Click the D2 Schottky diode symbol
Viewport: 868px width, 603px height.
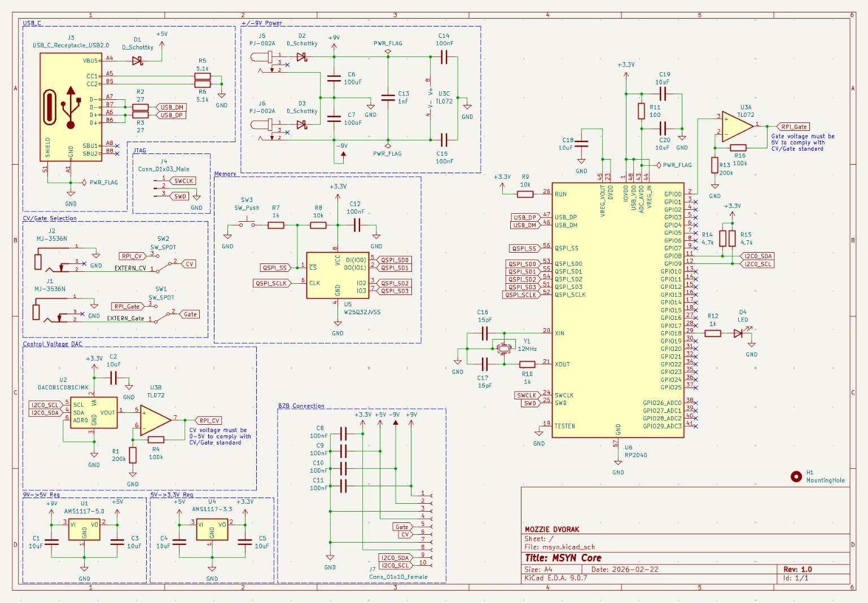(302, 57)
